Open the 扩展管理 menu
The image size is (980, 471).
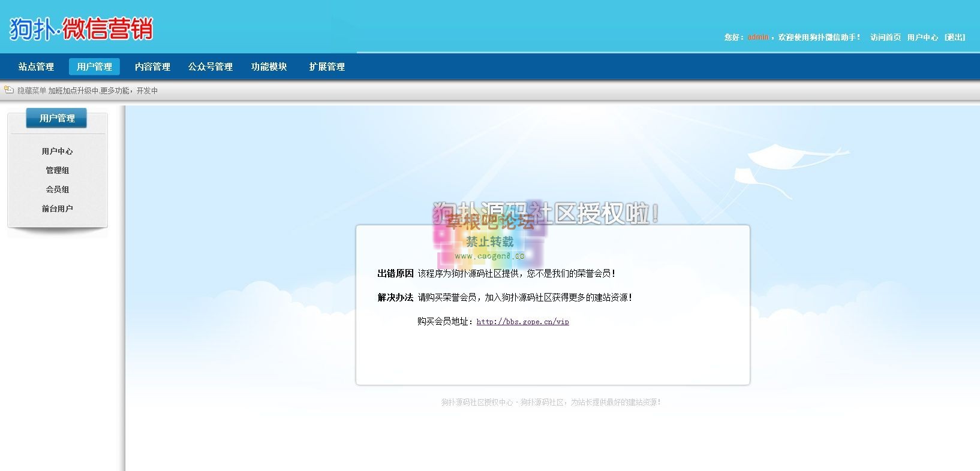coord(327,67)
